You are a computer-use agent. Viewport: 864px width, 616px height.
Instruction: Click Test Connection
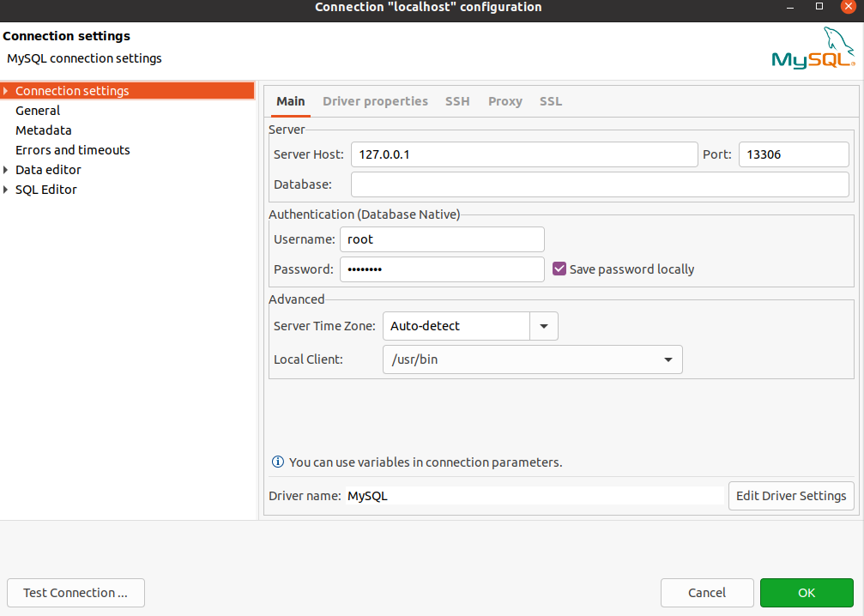[x=76, y=593]
